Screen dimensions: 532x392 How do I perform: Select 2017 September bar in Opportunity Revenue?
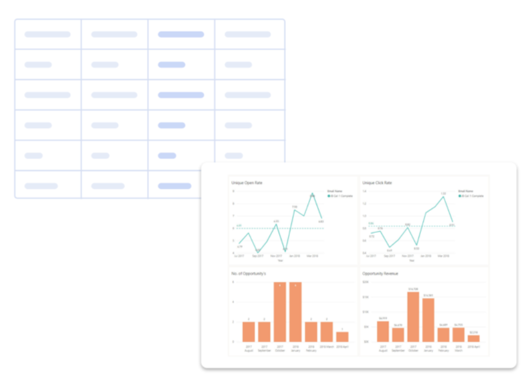[x=398, y=334]
